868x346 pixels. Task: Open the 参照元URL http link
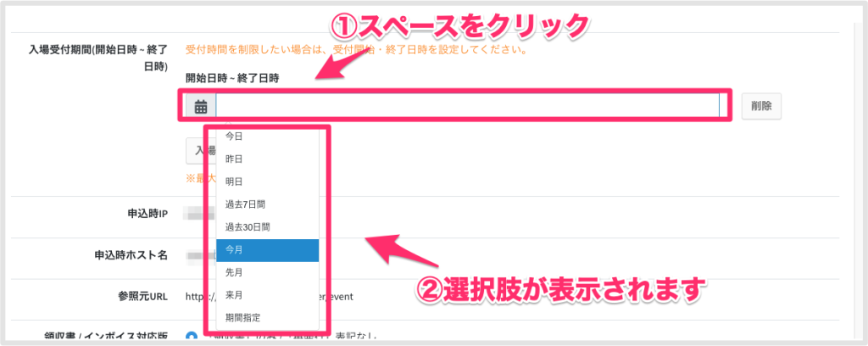coord(270,296)
